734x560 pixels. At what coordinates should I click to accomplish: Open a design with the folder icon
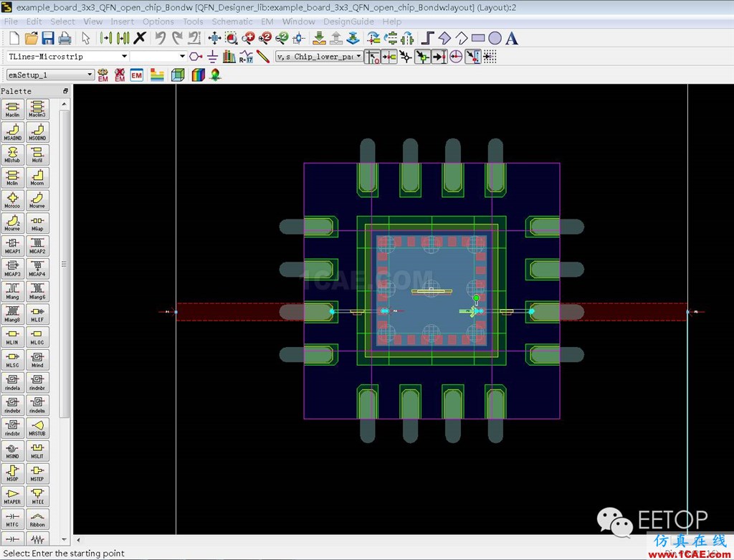pyautogui.click(x=31, y=39)
